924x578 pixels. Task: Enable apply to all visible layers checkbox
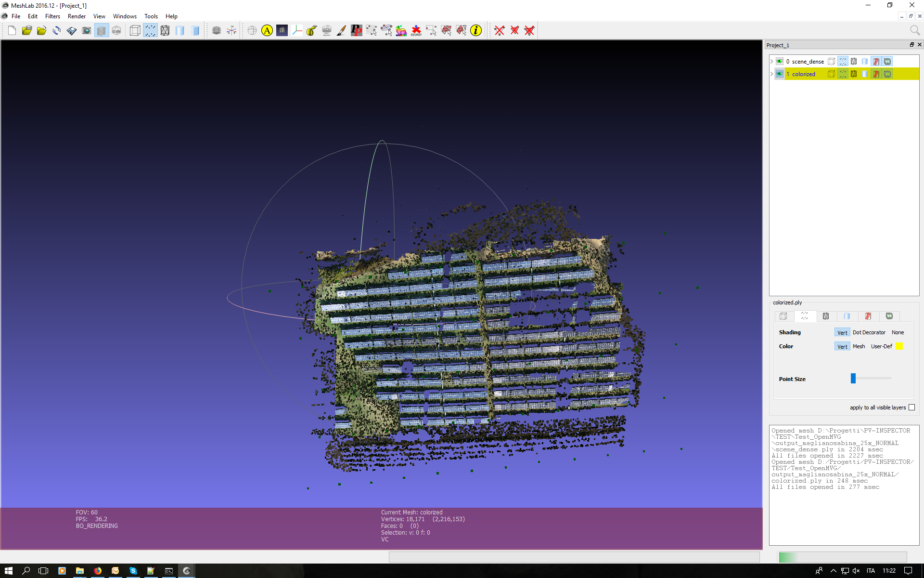[x=912, y=407]
